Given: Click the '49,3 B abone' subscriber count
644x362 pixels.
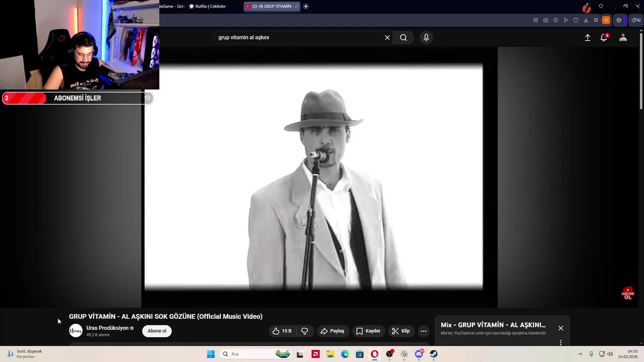Looking at the screenshot, I should pyautogui.click(x=98, y=335).
